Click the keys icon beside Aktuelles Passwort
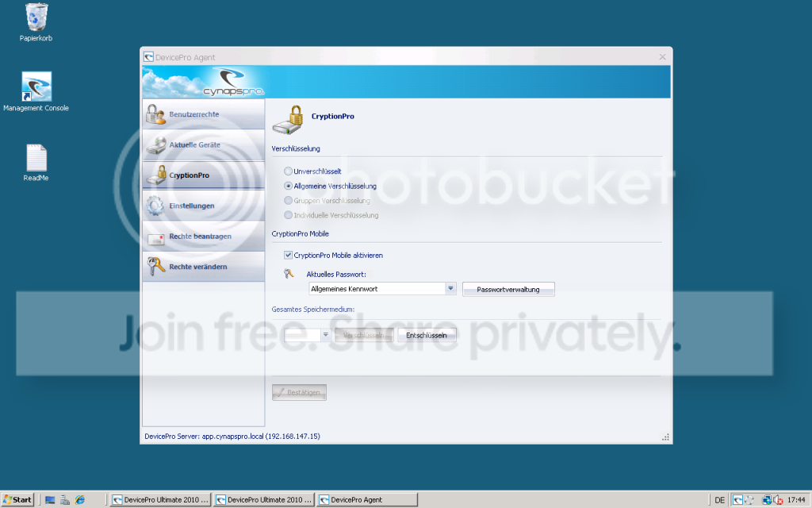This screenshot has height=508, width=812. pos(289,274)
